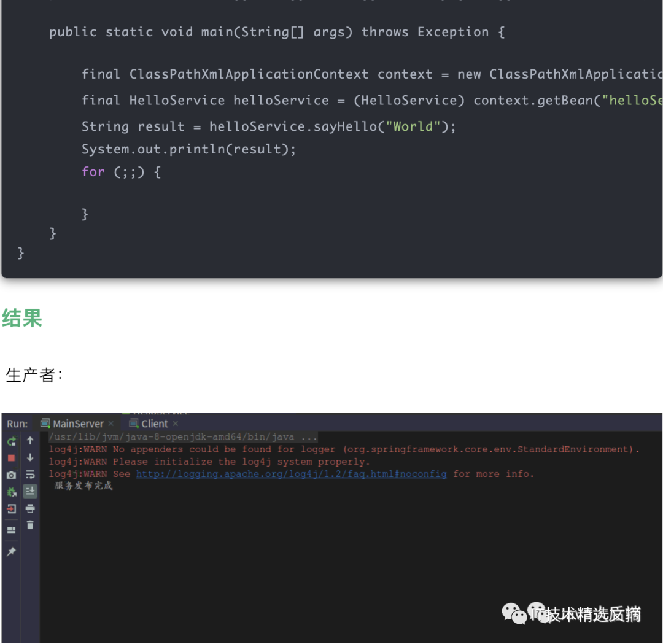663x644 pixels.
Task: Click the restore layout icon
Action: [x=12, y=530]
